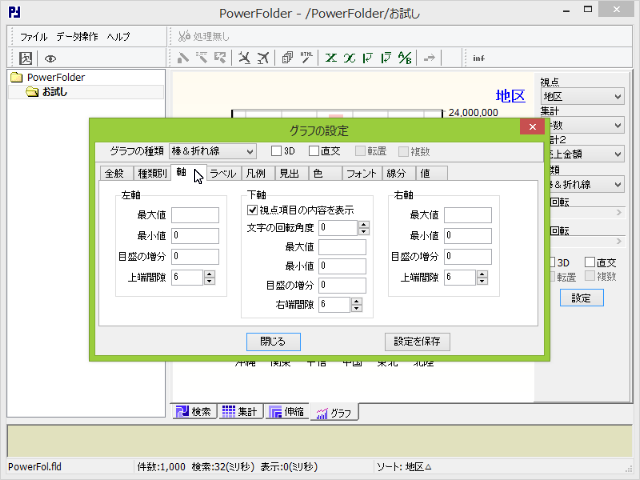This screenshot has height=480, width=640.
Task: Click the 右軸 目盛の増分 field
Action: (x=468, y=256)
